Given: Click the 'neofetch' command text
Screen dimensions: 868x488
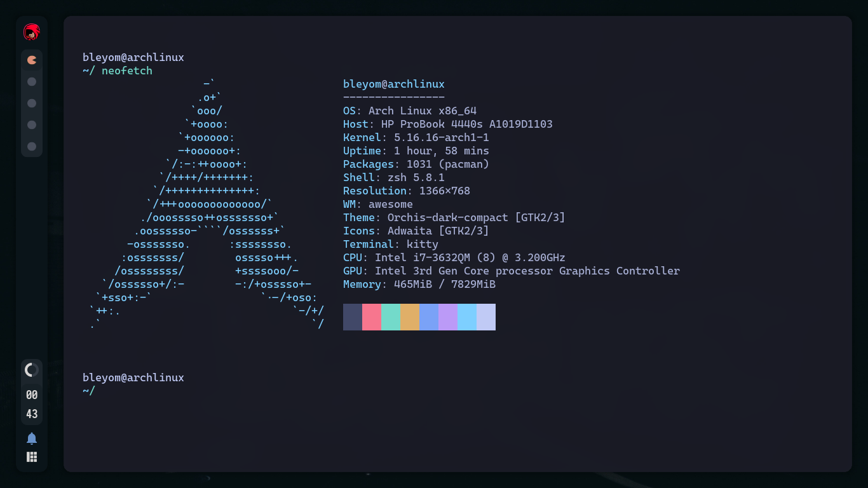Looking at the screenshot, I should (x=127, y=71).
